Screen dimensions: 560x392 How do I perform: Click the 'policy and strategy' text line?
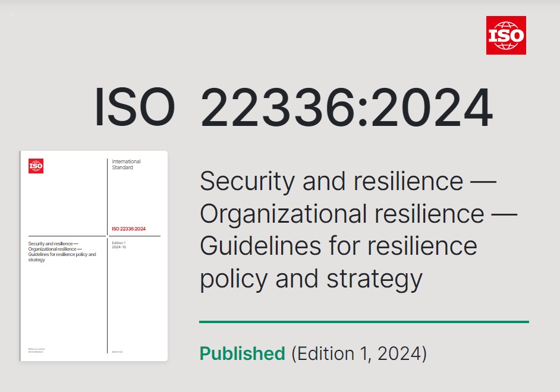click(311, 279)
